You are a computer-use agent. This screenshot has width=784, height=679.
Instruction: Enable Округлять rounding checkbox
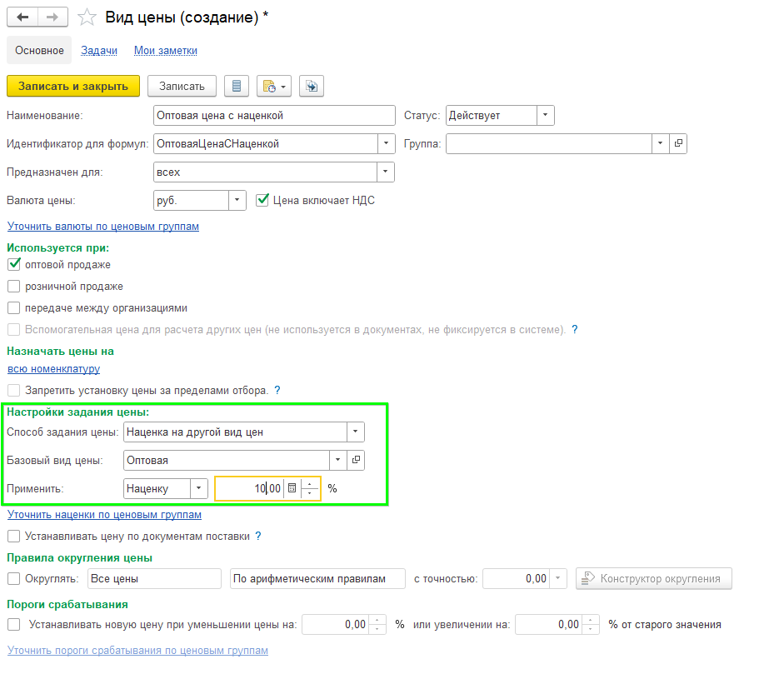(13, 578)
